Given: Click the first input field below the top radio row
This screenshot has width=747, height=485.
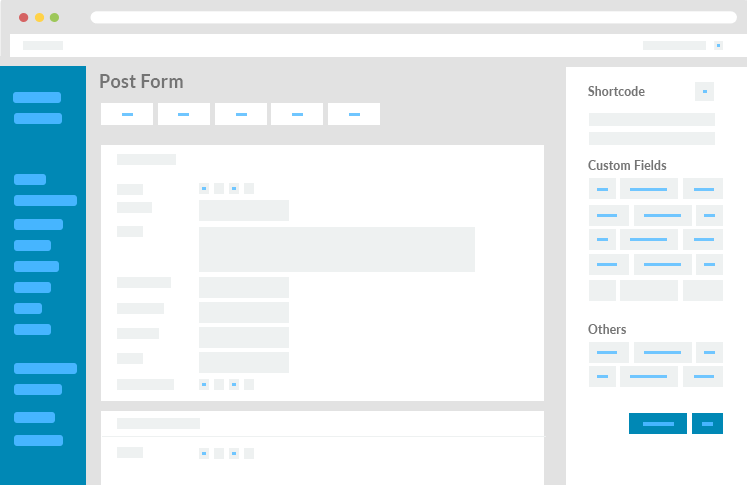Looking at the screenshot, I should (x=244, y=210).
